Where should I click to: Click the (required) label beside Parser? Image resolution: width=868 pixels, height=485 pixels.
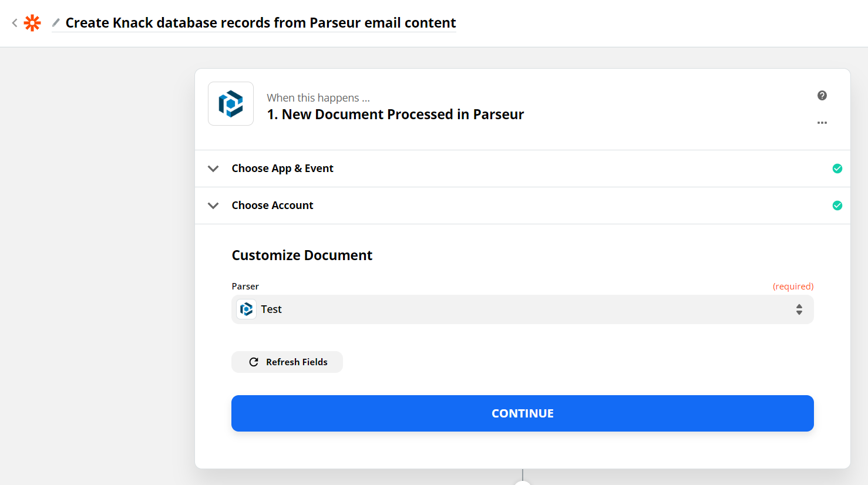pyautogui.click(x=793, y=286)
